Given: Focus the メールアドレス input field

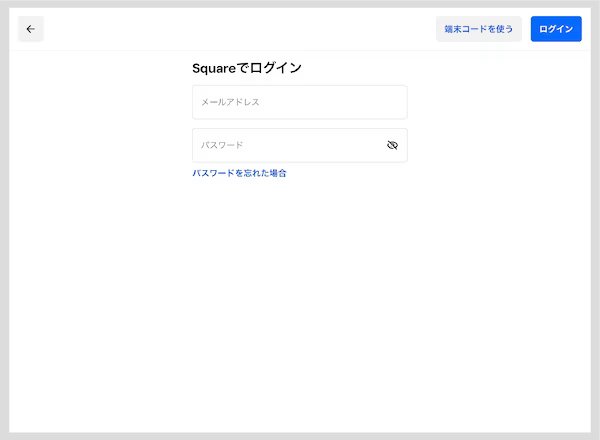Looking at the screenshot, I should tap(300, 102).
